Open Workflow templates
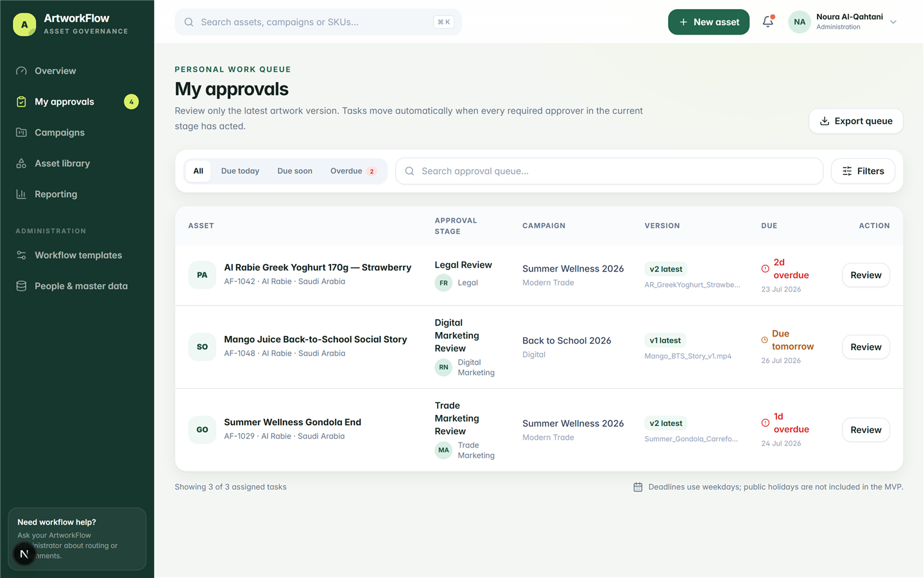Image resolution: width=924 pixels, height=578 pixels. pyautogui.click(x=77, y=255)
